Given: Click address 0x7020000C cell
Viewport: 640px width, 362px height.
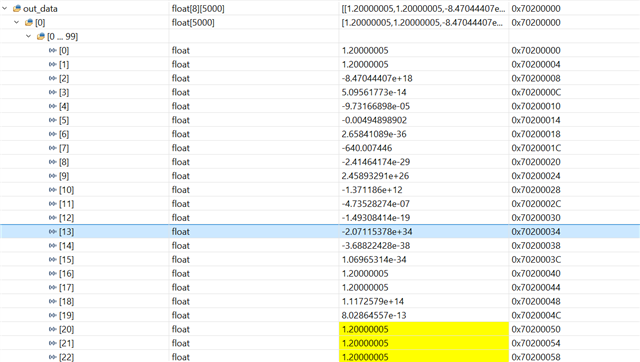Looking at the screenshot, I should pos(536,92).
